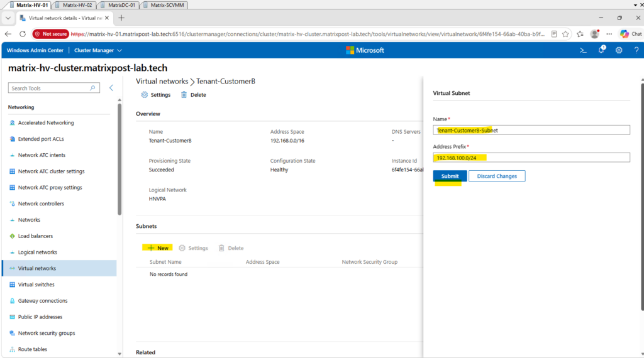Click the Virtual networks breadcrumb link
Viewport: 644px width, 358px height.
coord(162,81)
